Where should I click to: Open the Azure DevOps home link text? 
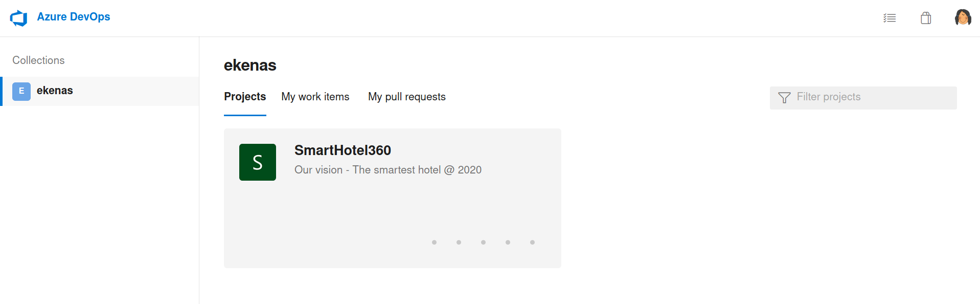coord(74,17)
